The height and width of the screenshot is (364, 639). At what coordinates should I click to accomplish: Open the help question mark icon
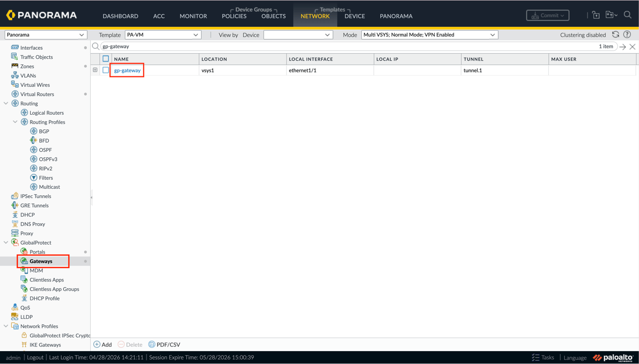(627, 35)
